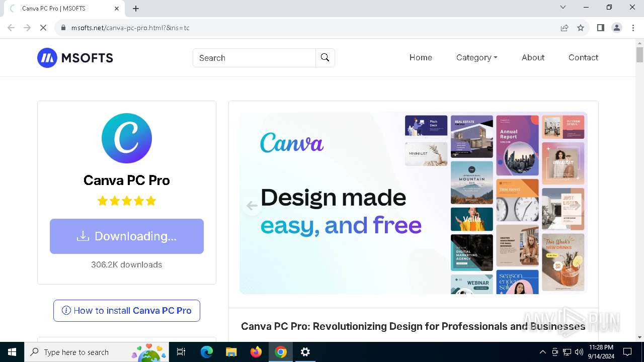This screenshot has width=644, height=362.
Task: Launch Microsoft Edge from taskbar
Action: pos(207,352)
